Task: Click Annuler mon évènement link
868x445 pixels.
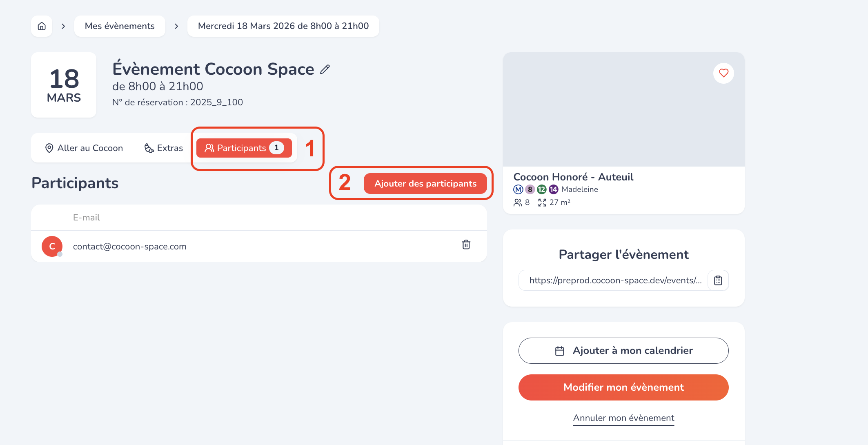Action: pos(623,418)
